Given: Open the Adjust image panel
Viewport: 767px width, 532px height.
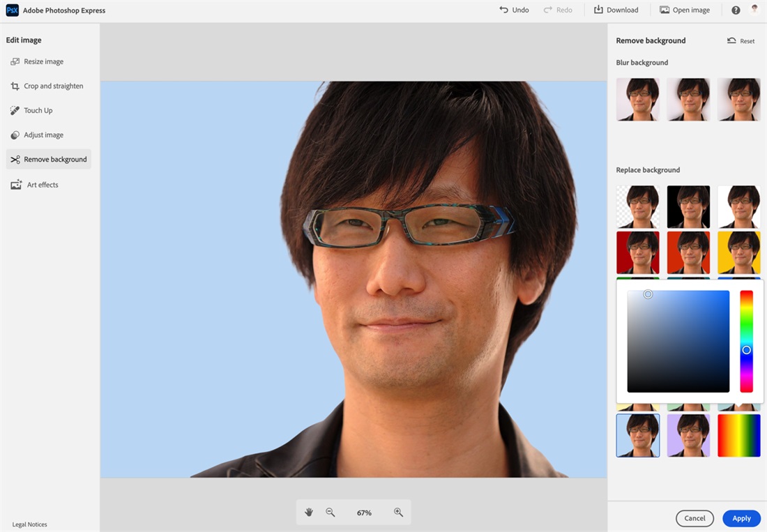Looking at the screenshot, I should click(x=44, y=135).
